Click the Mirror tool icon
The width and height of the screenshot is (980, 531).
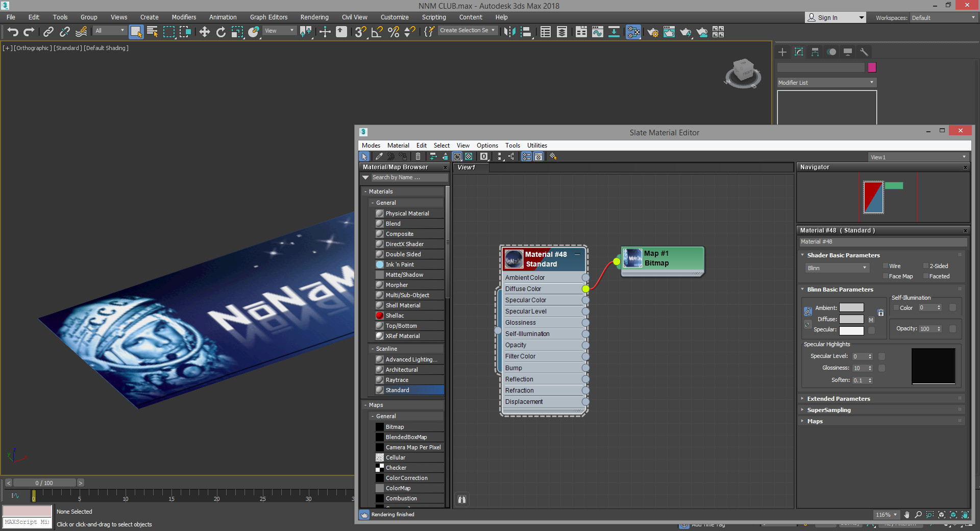(509, 32)
